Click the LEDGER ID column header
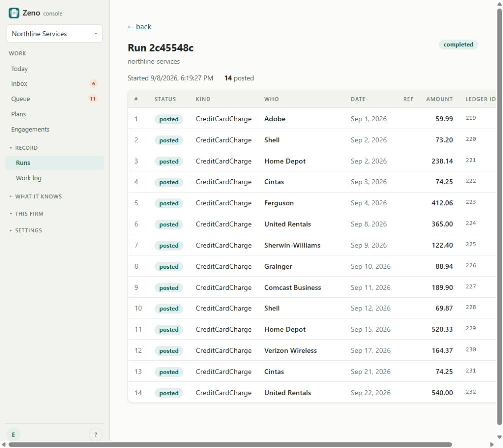This screenshot has height=448, width=503. coord(480,99)
